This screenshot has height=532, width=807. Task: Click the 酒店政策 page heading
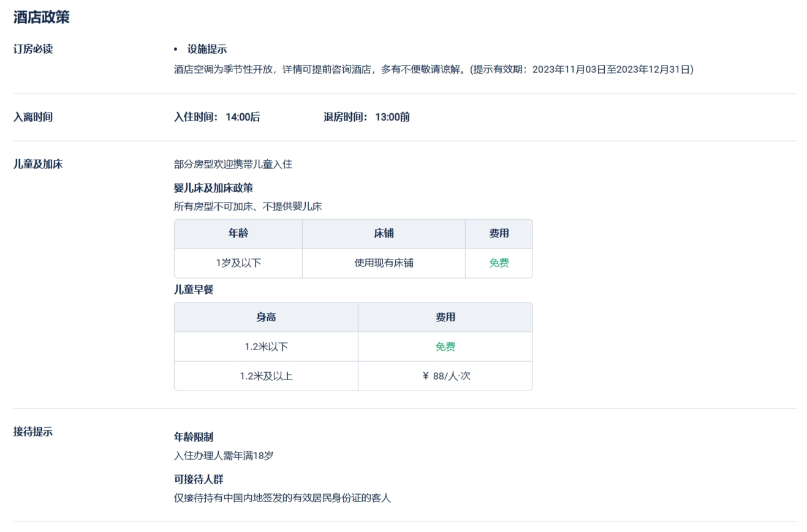click(x=42, y=17)
